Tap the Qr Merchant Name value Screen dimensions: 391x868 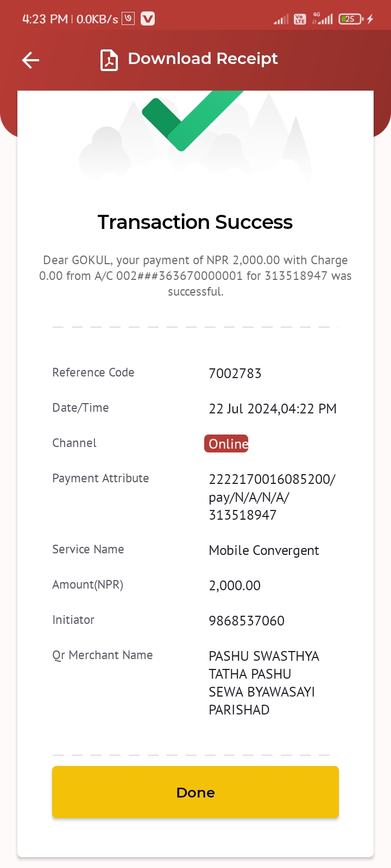click(264, 683)
